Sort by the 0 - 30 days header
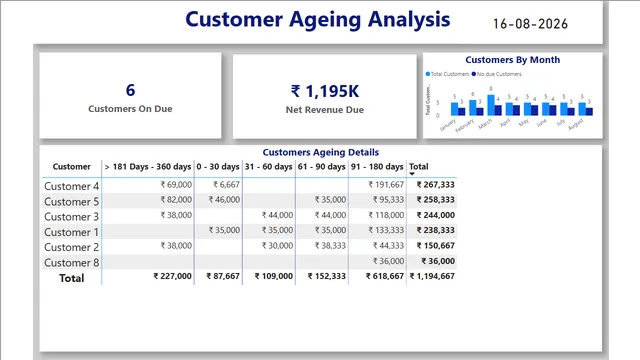This screenshot has width=640, height=360. click(218, 167)
